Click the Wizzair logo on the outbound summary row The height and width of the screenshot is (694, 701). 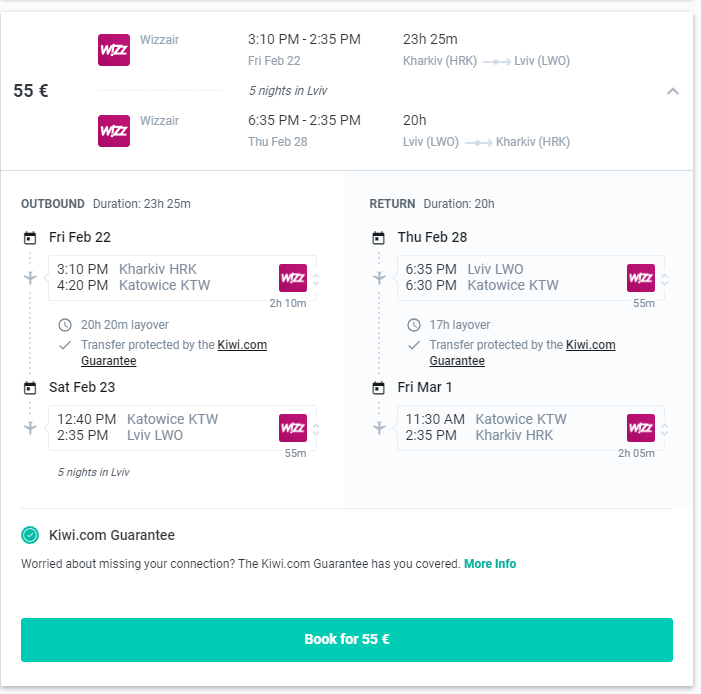(x=113, y=50)
